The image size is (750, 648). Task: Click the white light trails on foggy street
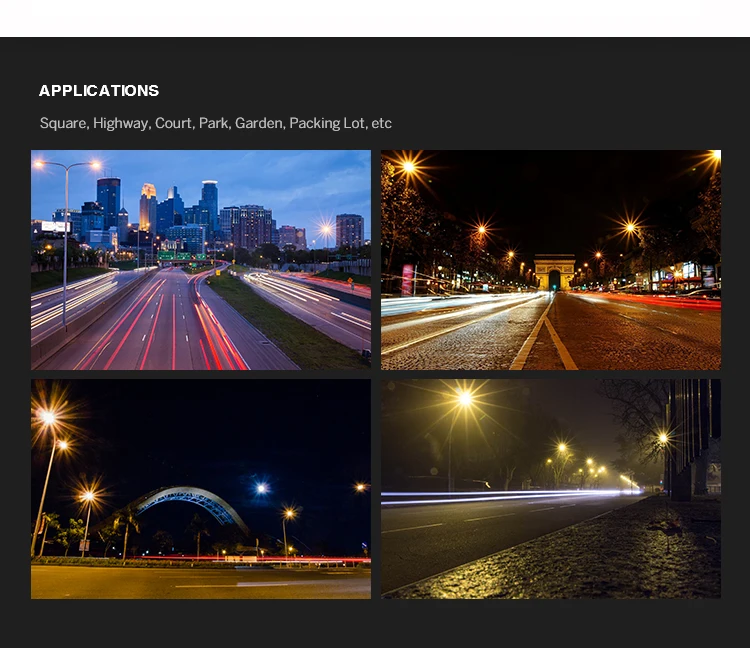(500, 496)
